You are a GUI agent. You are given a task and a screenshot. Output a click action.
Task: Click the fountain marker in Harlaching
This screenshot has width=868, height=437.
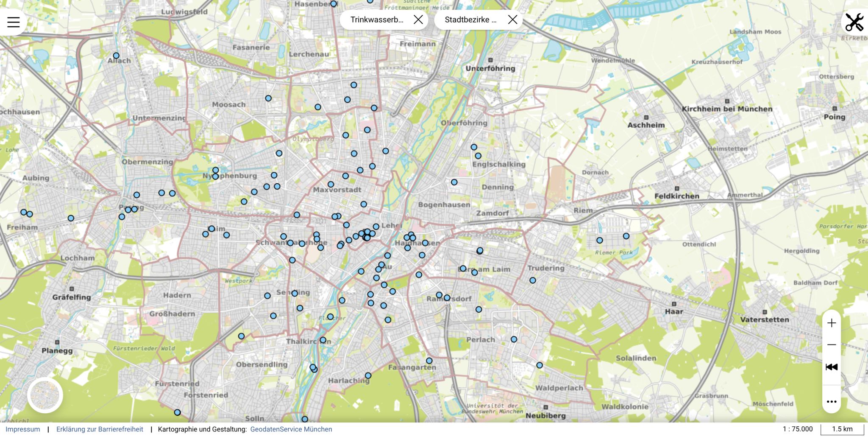368,375
